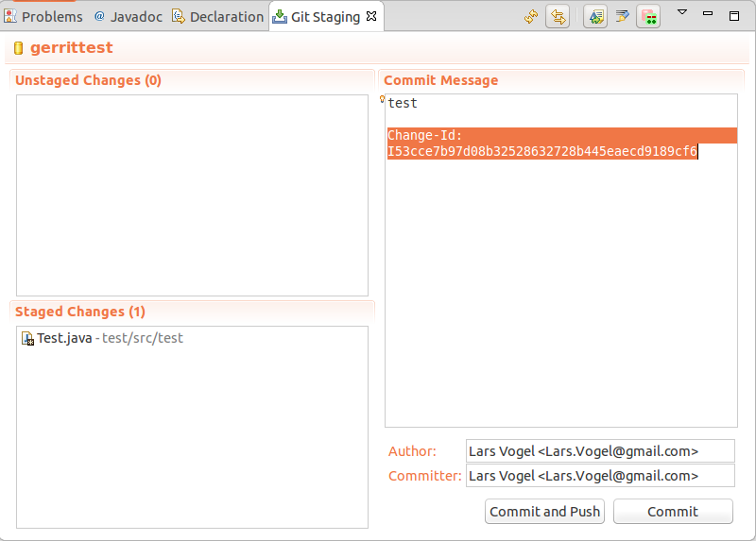Click the Test.java file icon
Screen dimensions: 756x541
[x=28, y=339]
